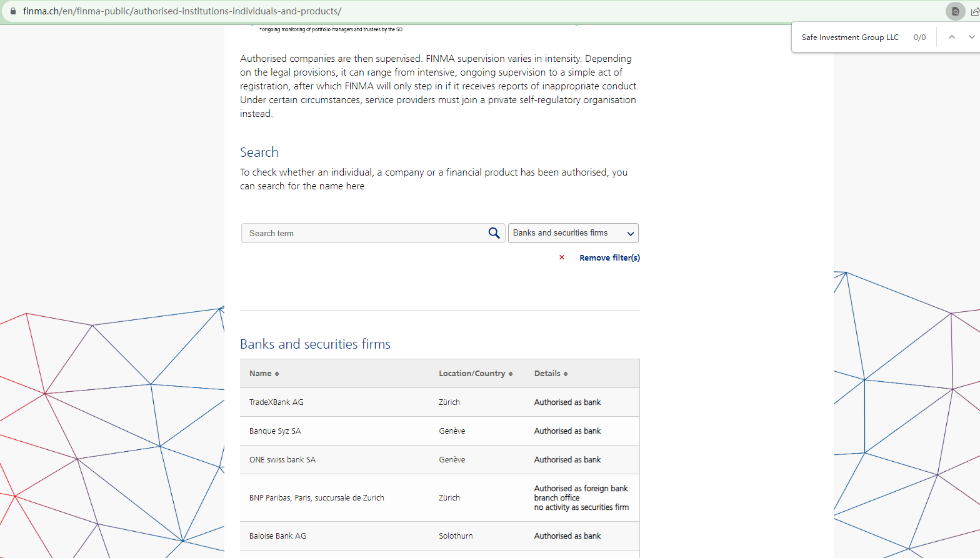This screenshot has width=980, height=558.
Task: Click the find-in-page icon in address bar
Action: pyautogui.click(x=955, y=11)
